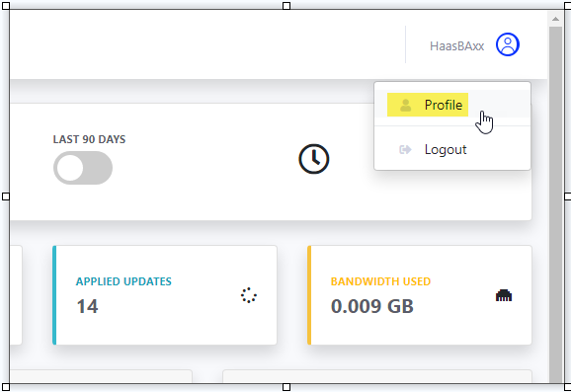Click the person icon beside Profile

(x=405, y=106)
